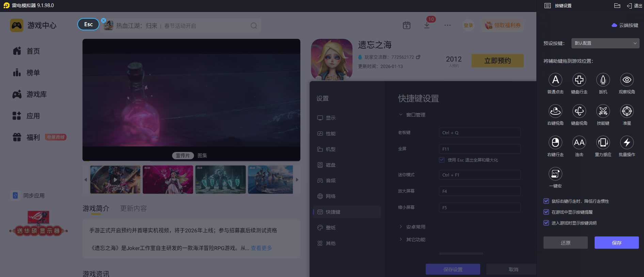Open the 预设按键 默认配置 dropdown

click(605, 43)
